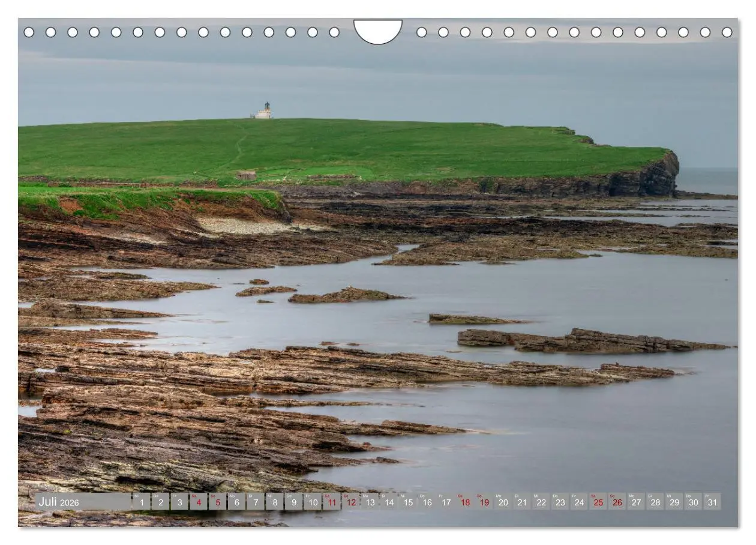Screen dimensions: 756x545
Task: Choose day 9 in the date row
Action: coord(293,502)
